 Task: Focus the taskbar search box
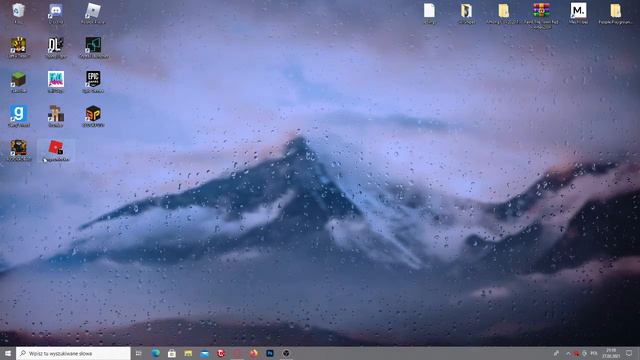point(73,353)
